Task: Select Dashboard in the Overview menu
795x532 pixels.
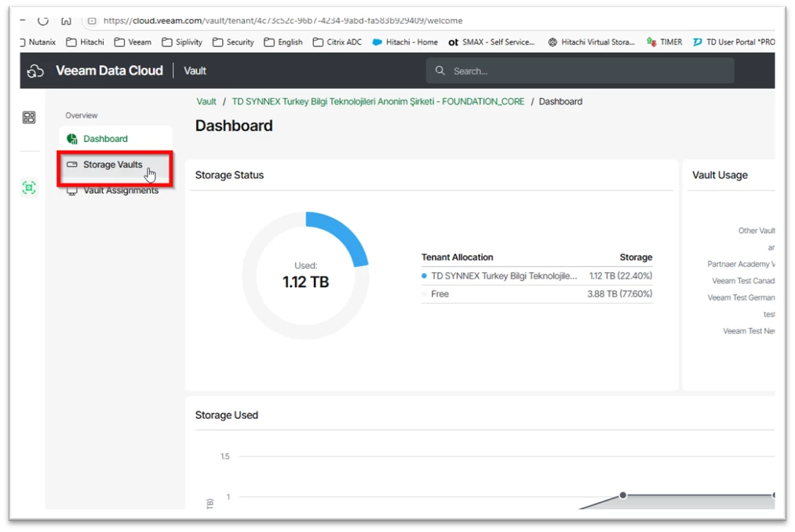Action: (115, 138)
